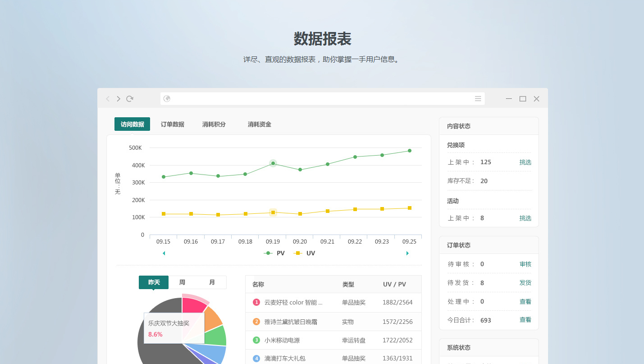Close the mock browser window
644x364 pixels.
(x=536, y=99)
